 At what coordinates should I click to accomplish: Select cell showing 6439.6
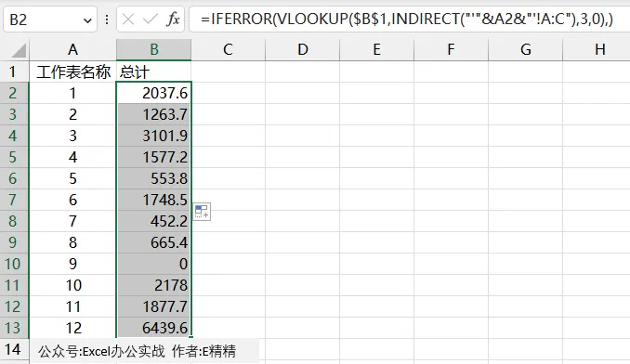(x=154, y=328)
